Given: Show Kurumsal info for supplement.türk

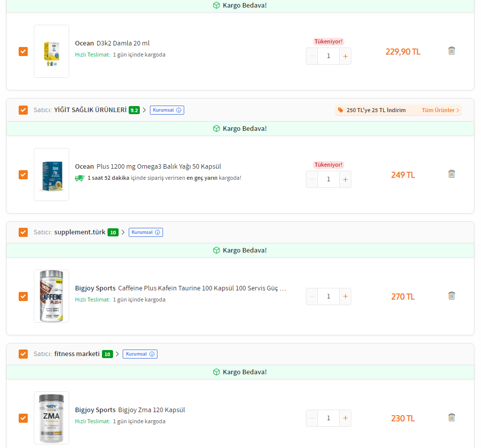Looking at the screenshot, I should (146, 232).
